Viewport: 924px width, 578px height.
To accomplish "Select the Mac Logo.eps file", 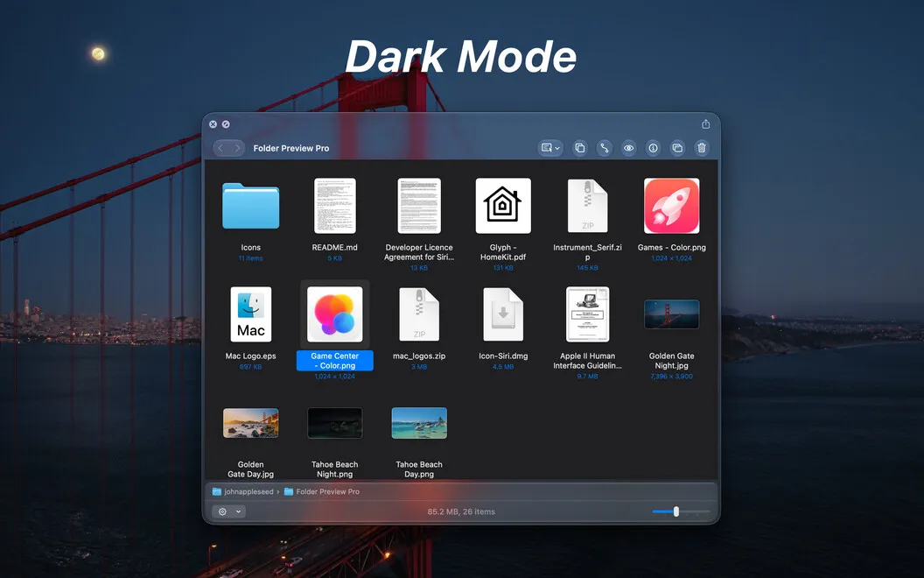I will click(x=250, y=314).
